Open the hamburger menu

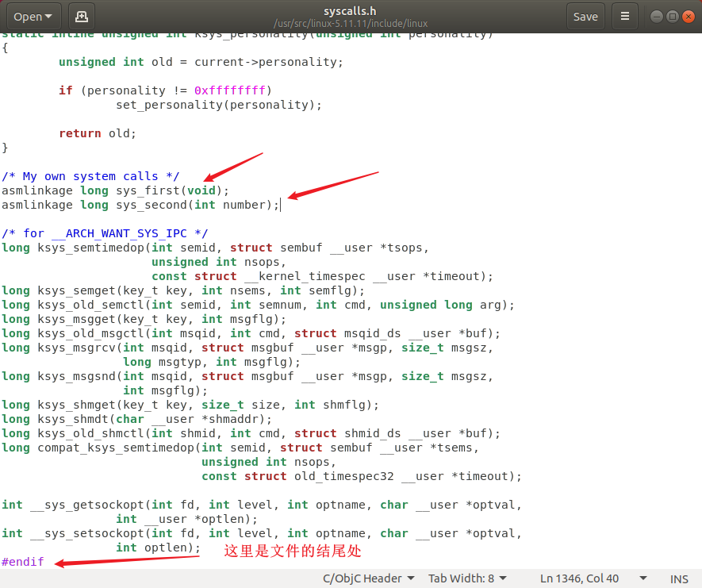tap(624, 17)
